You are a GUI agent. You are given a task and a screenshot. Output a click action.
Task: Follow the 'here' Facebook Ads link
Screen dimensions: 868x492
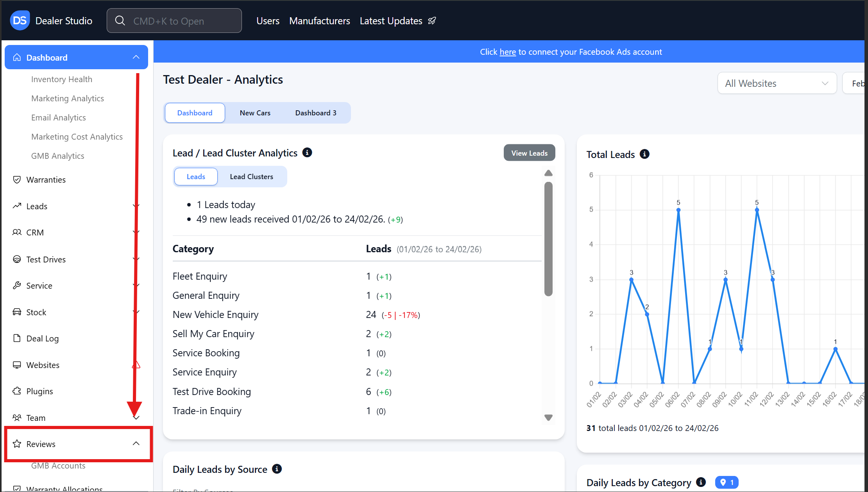click(507, 52)
